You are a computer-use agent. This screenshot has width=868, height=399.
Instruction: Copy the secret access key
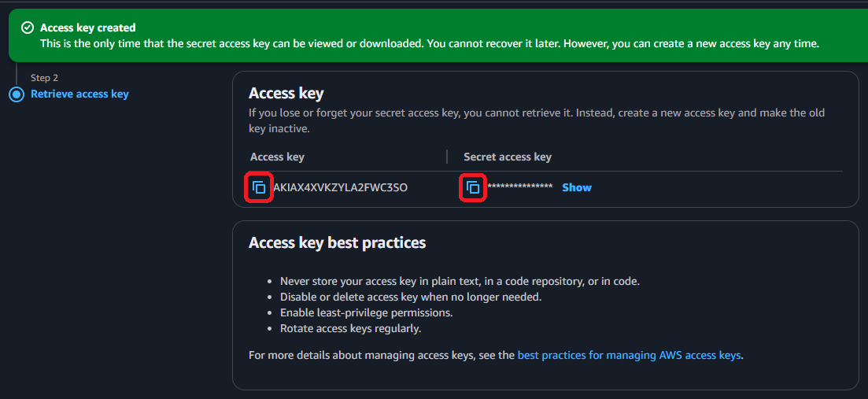coord(472,188)
